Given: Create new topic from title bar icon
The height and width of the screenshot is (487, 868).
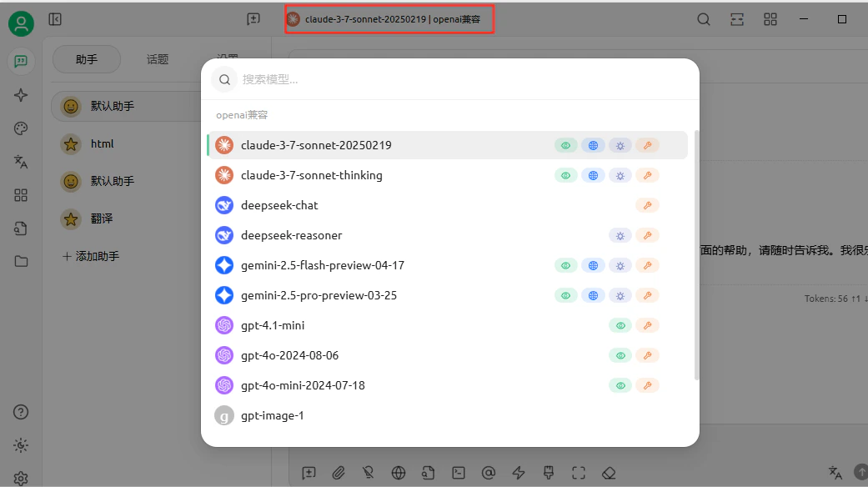Looking at the screenshot, I should (253, 19).
